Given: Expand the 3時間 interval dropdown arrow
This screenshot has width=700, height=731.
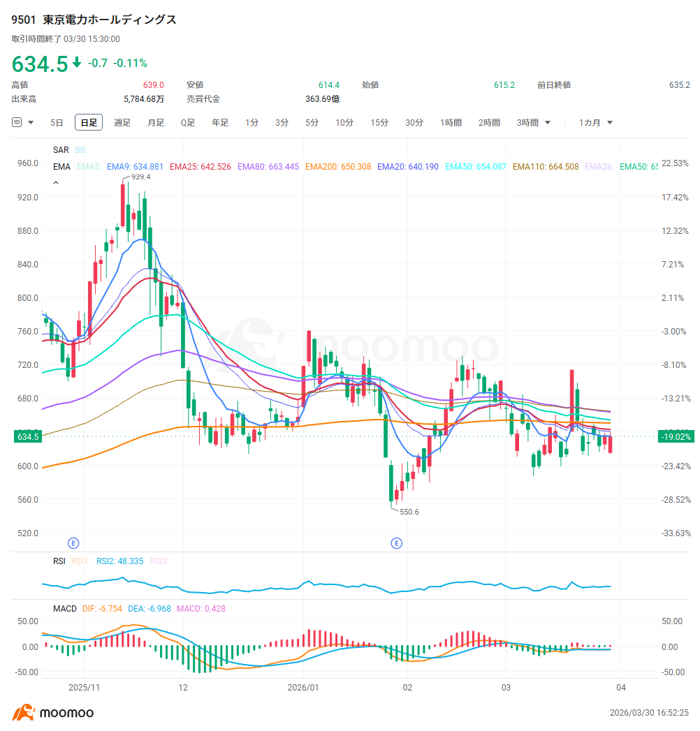Looking at the screenshot, I should coord(548,123).
